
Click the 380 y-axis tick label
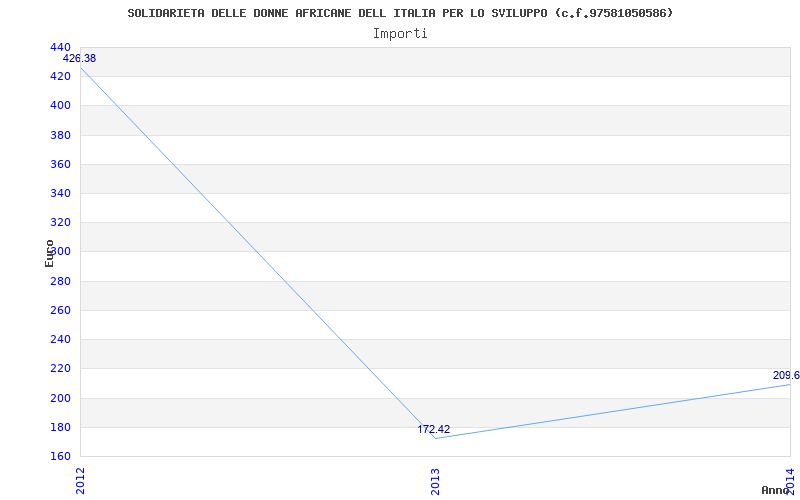tap(60, 135)
